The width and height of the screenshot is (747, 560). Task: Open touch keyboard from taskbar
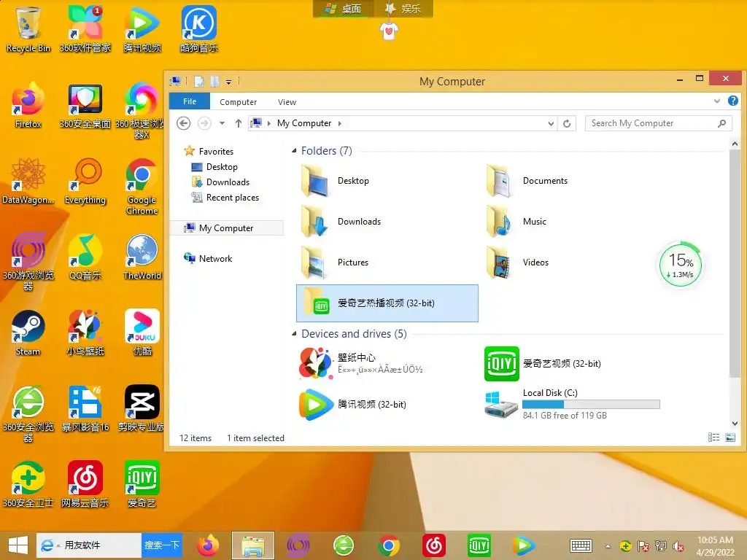[x=581, y=545]
